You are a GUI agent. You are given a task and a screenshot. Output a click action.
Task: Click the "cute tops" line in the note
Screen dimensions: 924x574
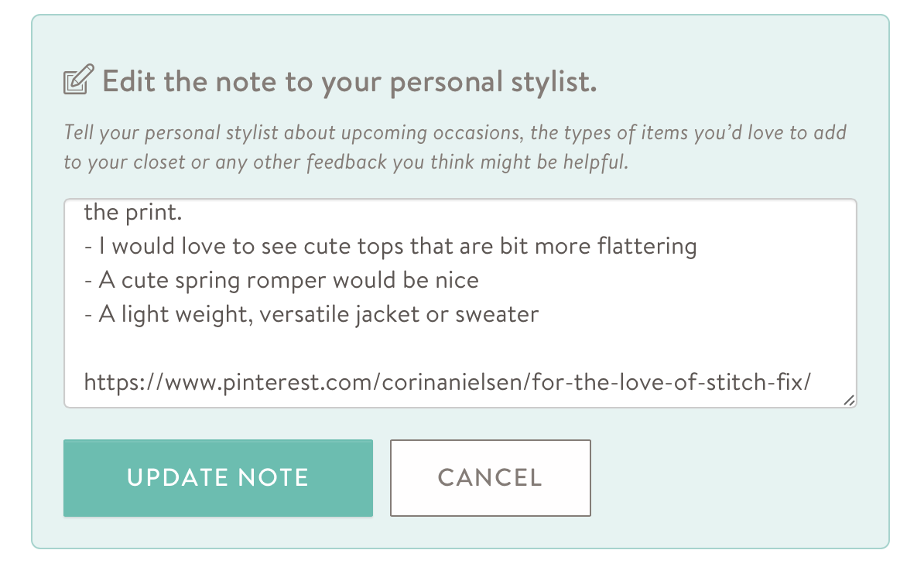[x=390, y=246]
